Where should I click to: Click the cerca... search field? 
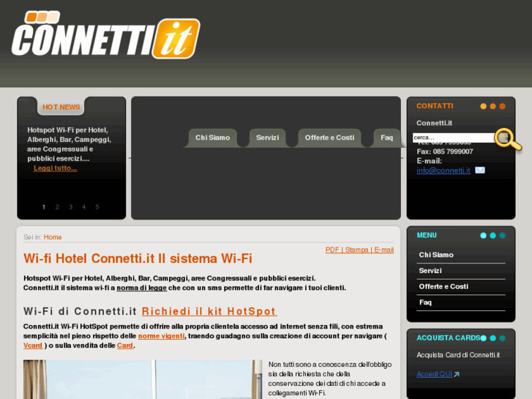click(x=453, y=138)
